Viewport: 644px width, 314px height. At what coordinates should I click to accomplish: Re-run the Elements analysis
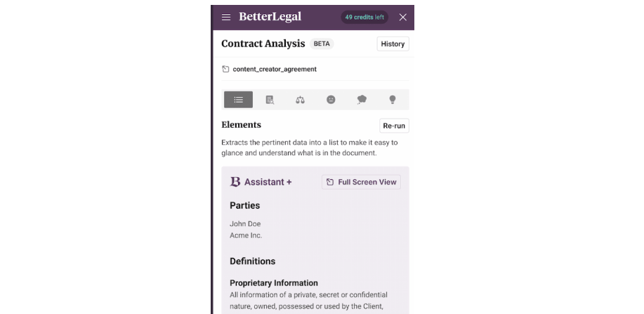(394, 126)
